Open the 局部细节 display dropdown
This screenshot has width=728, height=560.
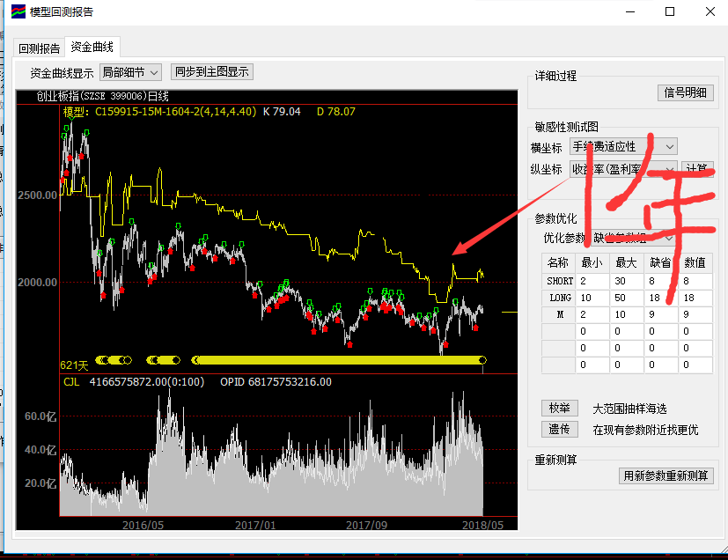point(130,72)
